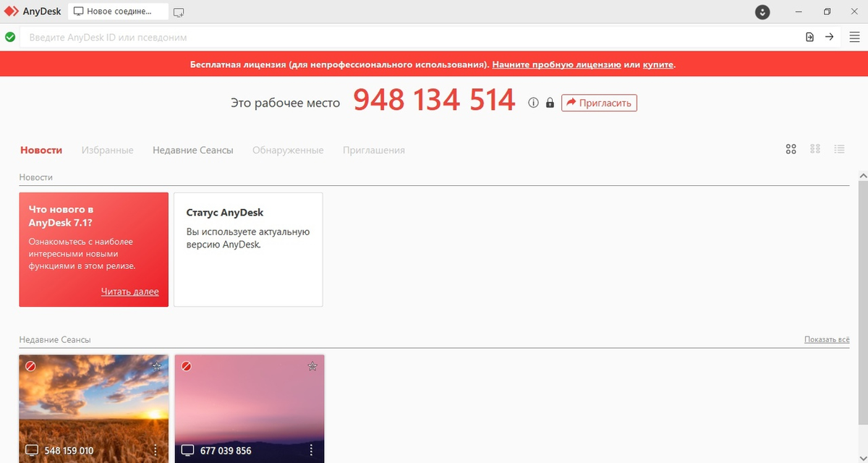Click red blocked icon on 677 039 856

[x=187, y=366]
